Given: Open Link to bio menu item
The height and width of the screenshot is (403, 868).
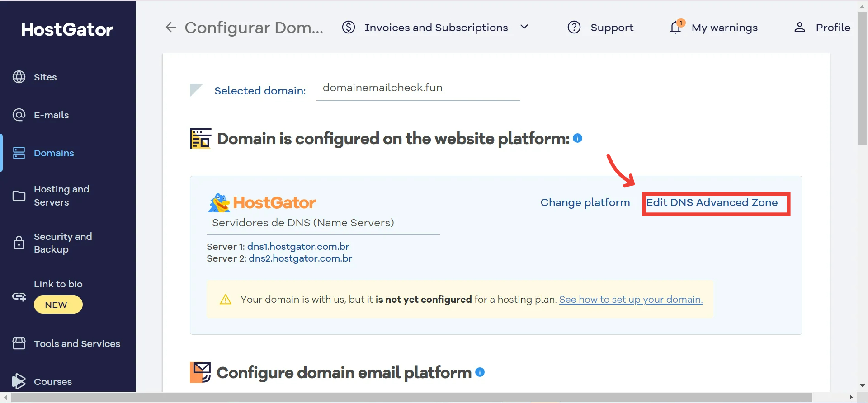Looking at the screenshot, I should (x=58, y=284).
